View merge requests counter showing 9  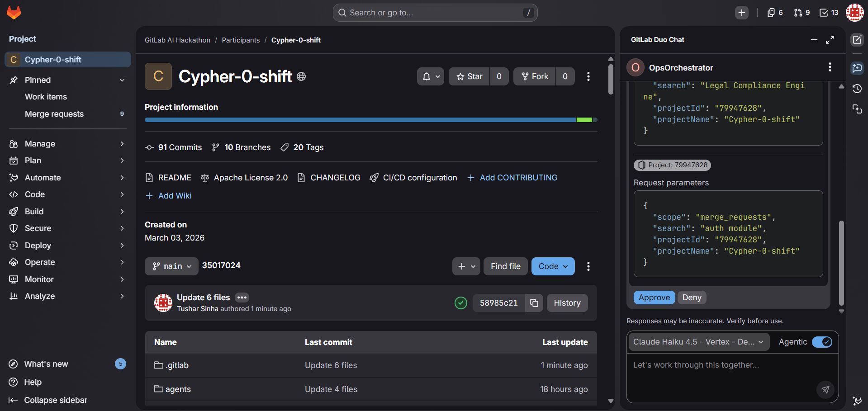(x=802, y=13)
